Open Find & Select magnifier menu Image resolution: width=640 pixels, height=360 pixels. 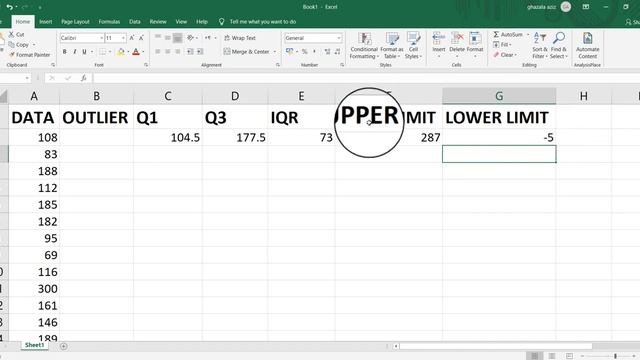point(559,46)
